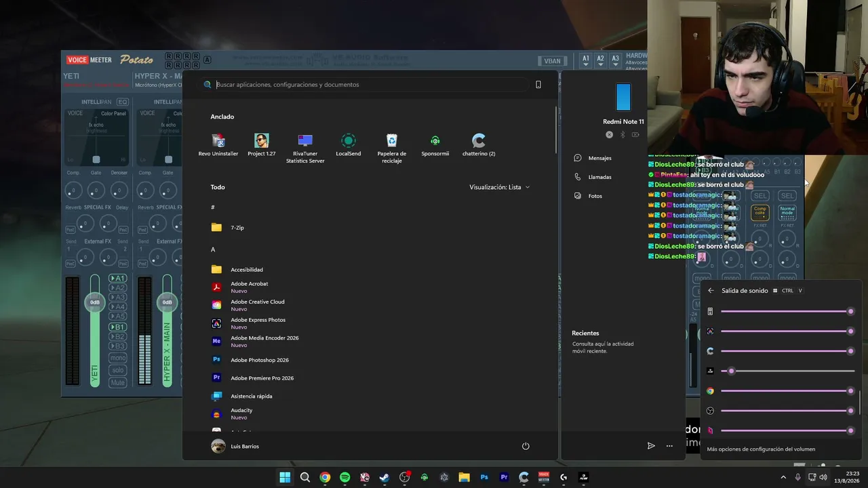Jump to letter A section header
The image size is (868, 488).
213,249
